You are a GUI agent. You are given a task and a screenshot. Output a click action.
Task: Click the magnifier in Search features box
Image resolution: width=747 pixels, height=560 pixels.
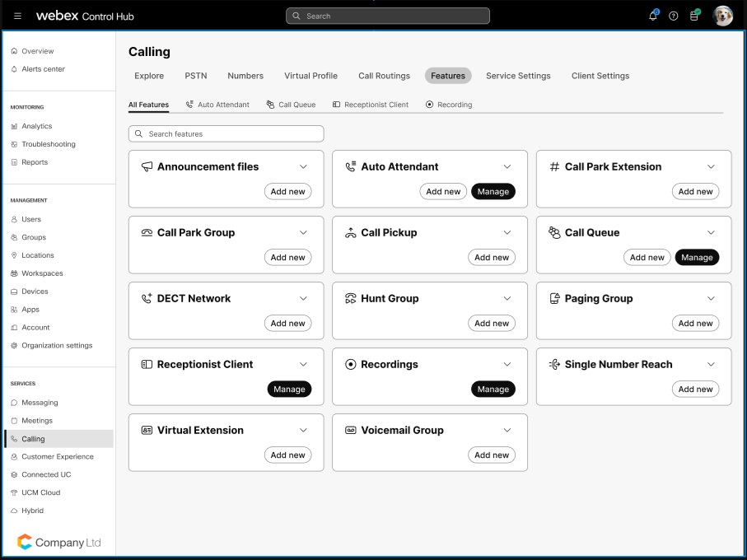tap(138, 133)
